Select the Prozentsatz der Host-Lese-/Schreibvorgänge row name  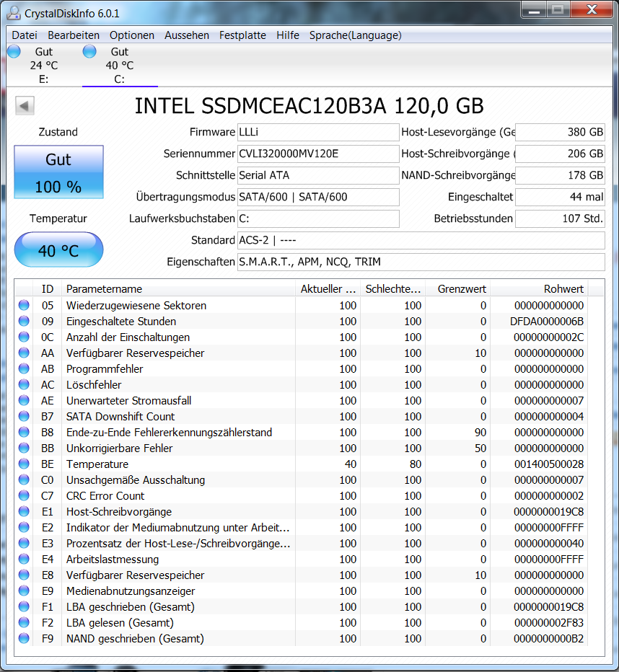(x=178, y=544)
